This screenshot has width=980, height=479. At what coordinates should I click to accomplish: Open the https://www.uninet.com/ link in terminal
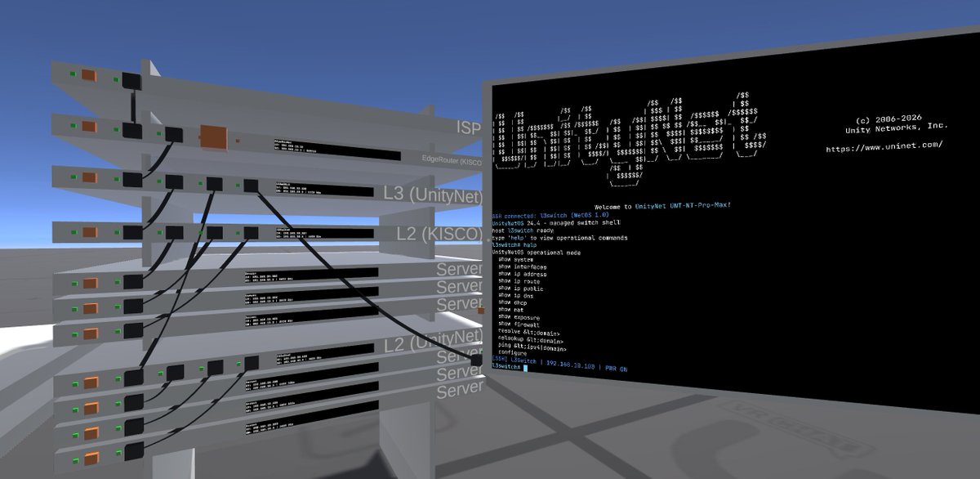tap(884, 147)
